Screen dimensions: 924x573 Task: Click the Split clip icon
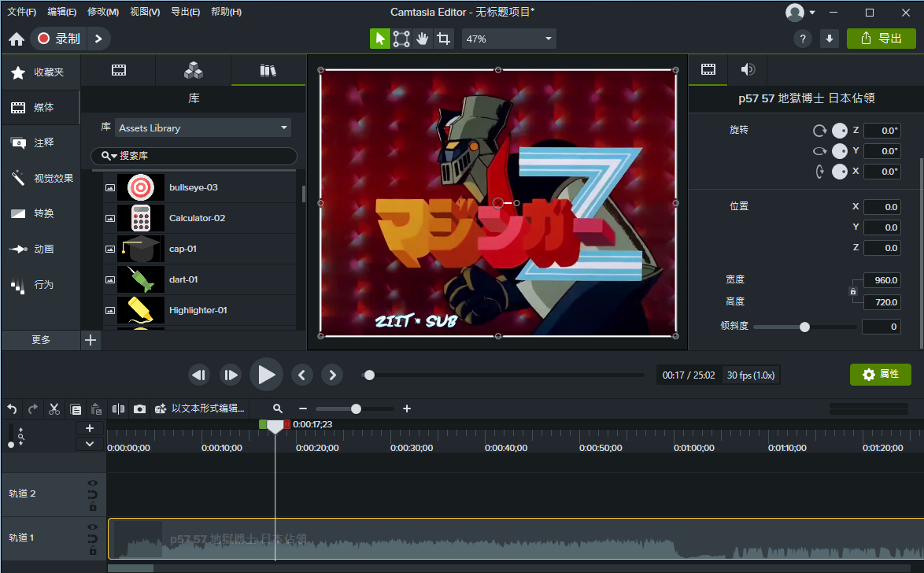[118, 408]
